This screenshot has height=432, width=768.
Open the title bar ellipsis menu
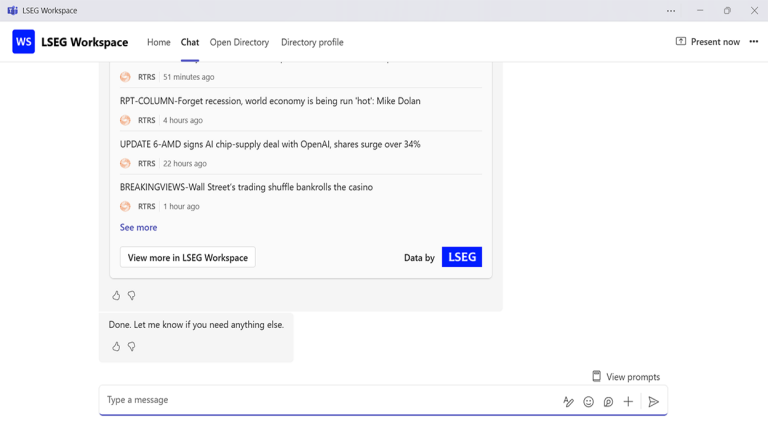671,10
